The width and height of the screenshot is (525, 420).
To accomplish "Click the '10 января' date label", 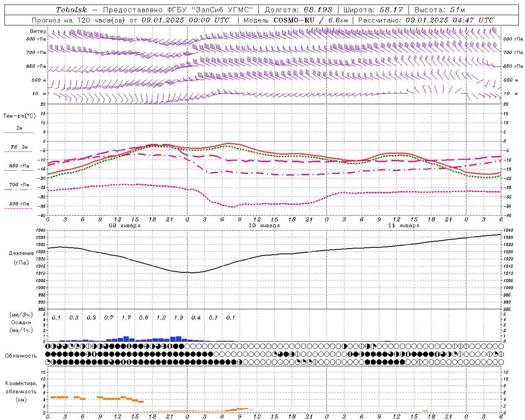I will [264, 226].
